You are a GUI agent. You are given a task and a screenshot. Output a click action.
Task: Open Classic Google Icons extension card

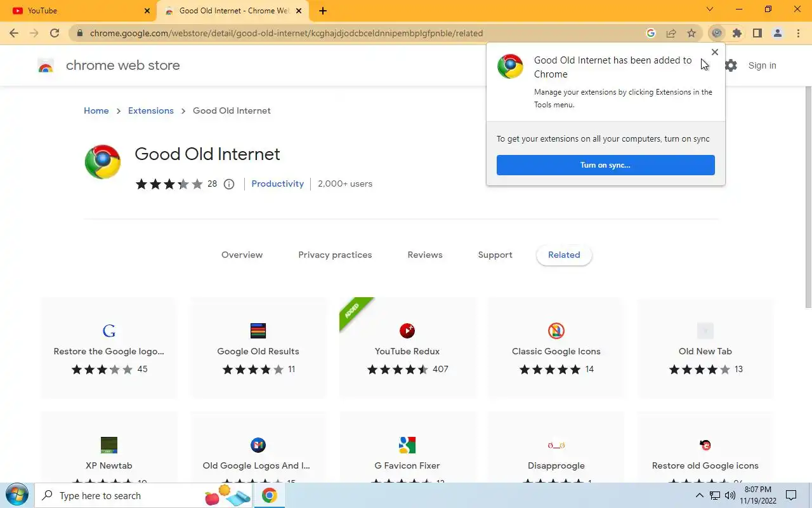coord(556,348)
